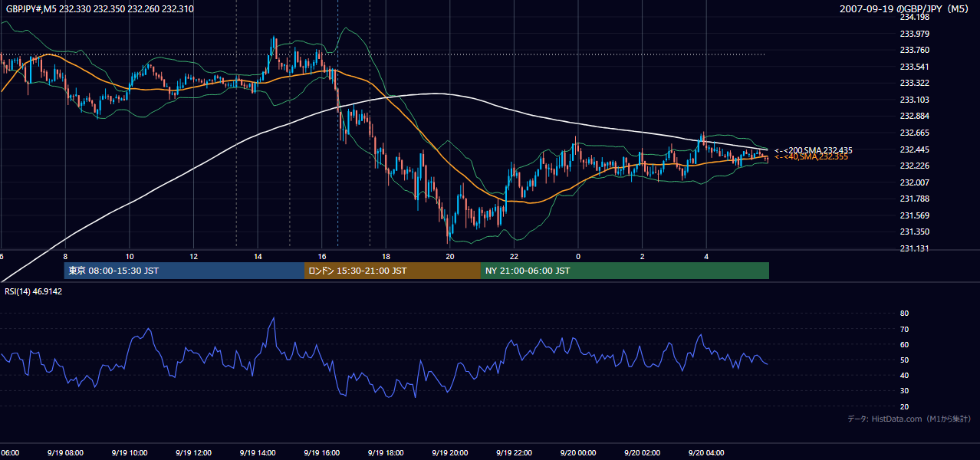980x460 pixels.
Task: Click the 9/19 22:00 bottom time label
Action: (514, 452)
